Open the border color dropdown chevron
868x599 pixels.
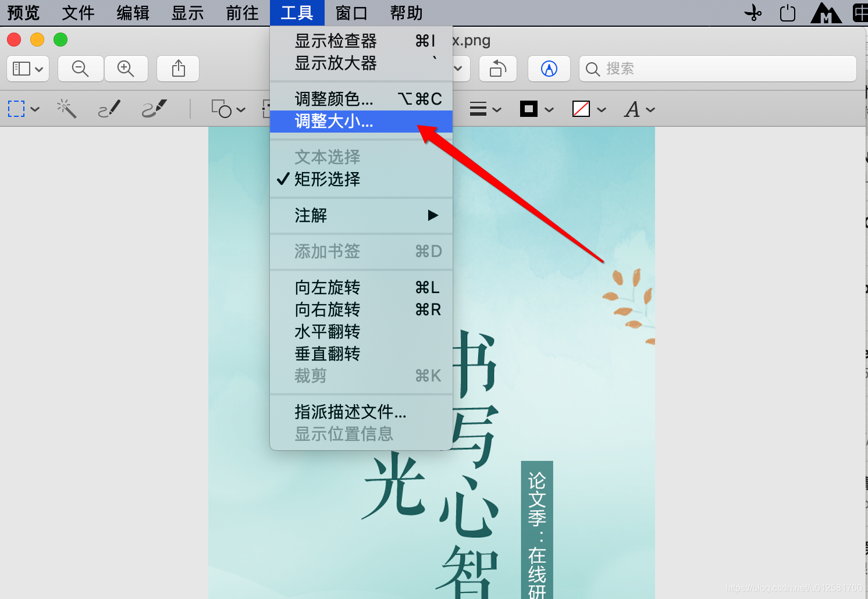[x=549, y=109]
